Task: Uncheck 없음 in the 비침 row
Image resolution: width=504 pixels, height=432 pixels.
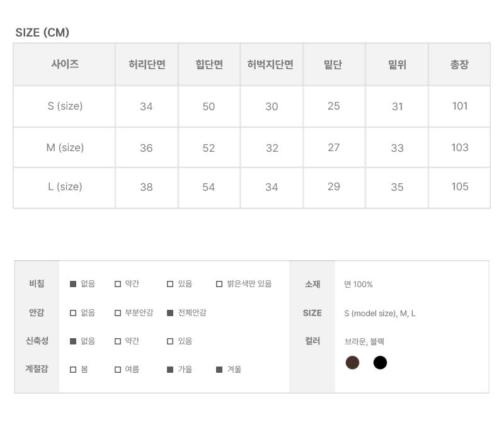Action: pyautogui.click(x=73, y=284)
